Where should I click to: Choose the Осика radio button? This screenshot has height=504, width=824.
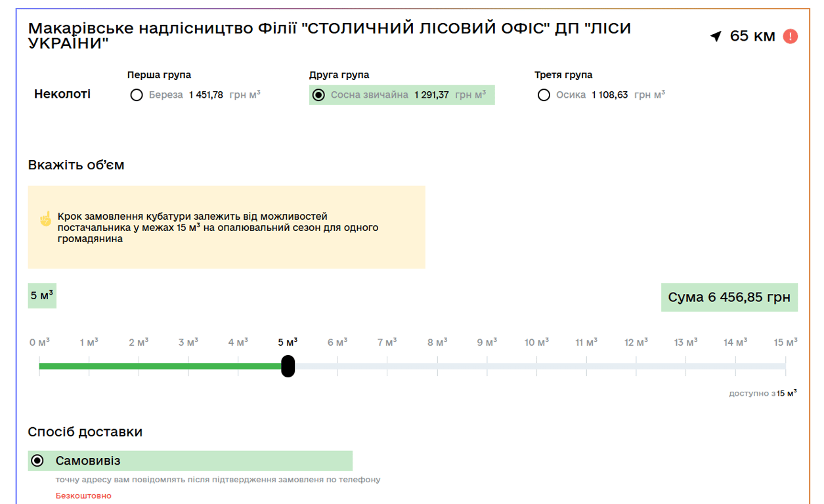(544, 95)
